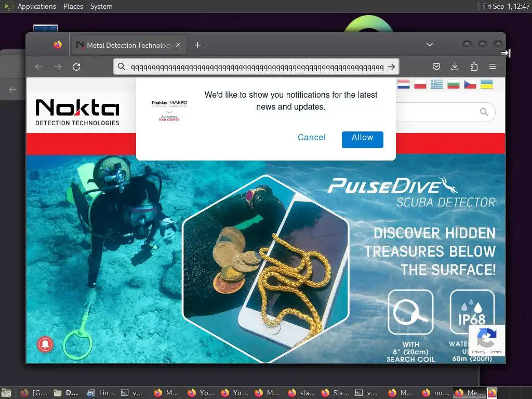Viewport: 532px width, 399px height.
Task: Click the red notification bell button
Action: point(45,344)
